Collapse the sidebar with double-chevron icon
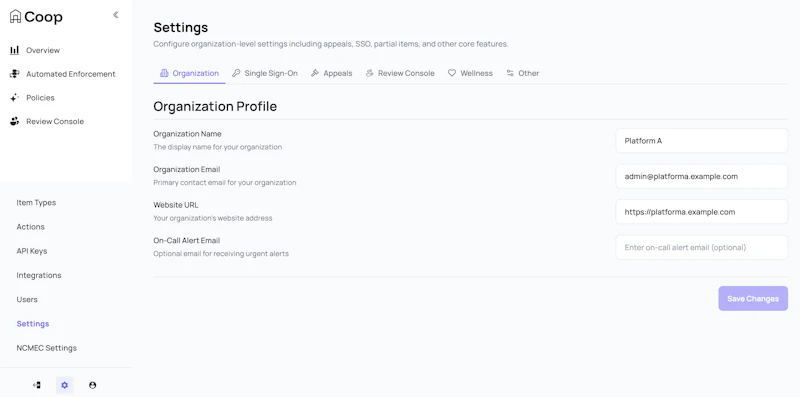This screenshot has height=397, width=800. (116, 15)
